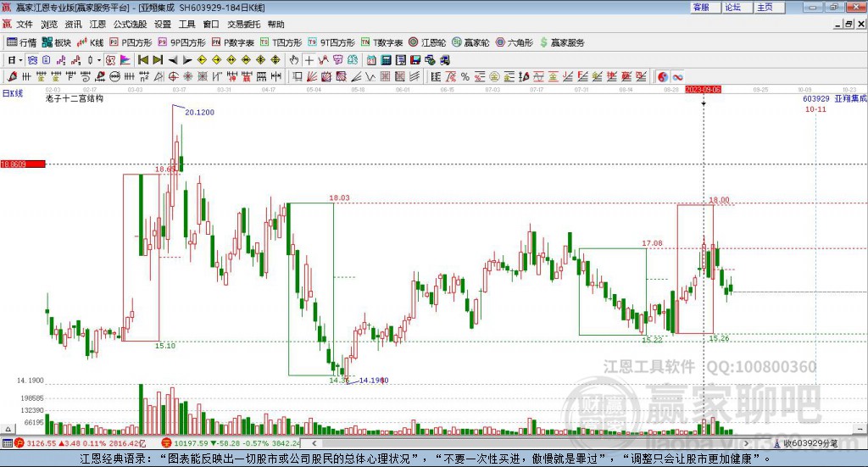Click the first yellow diamond arrow icon

(202, 60)
